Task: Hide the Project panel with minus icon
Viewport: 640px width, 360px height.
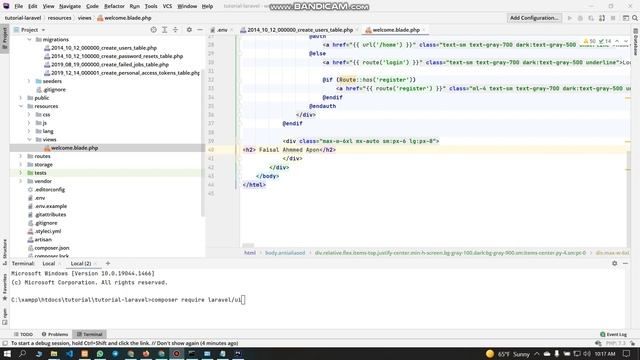Action: point(200,30)
